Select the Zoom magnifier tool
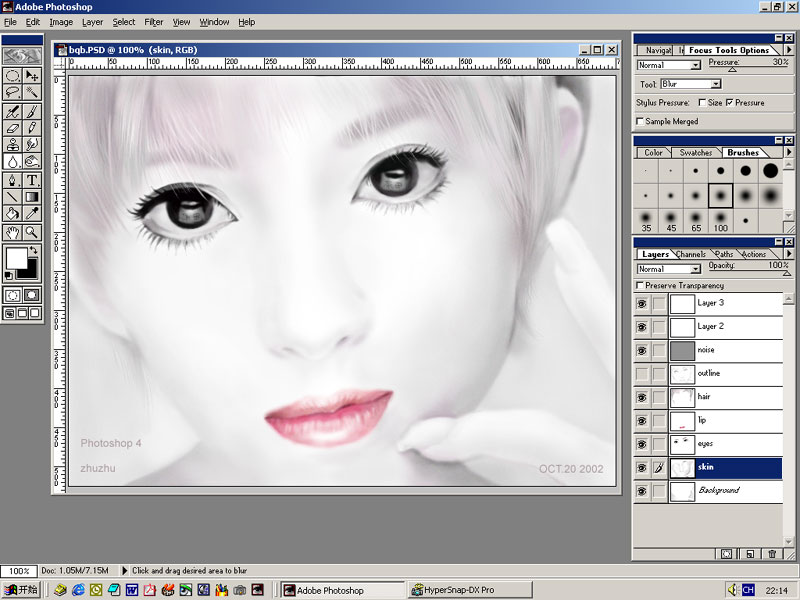800x600 pixels. (32, 233)
